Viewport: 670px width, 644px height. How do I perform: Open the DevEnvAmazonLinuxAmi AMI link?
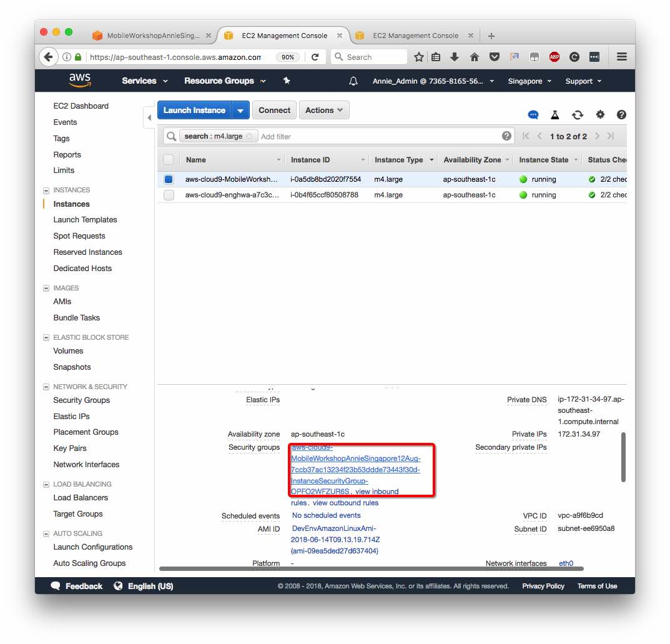(x=335, y=540)
